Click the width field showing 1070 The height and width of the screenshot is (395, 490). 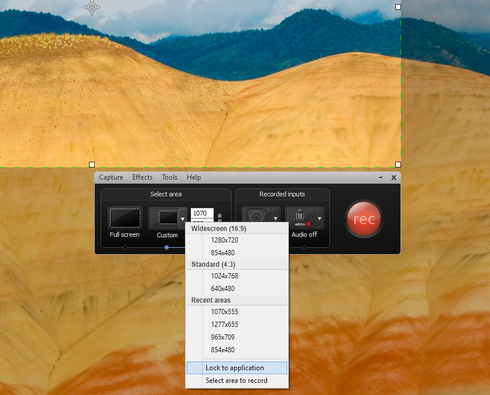202,213
